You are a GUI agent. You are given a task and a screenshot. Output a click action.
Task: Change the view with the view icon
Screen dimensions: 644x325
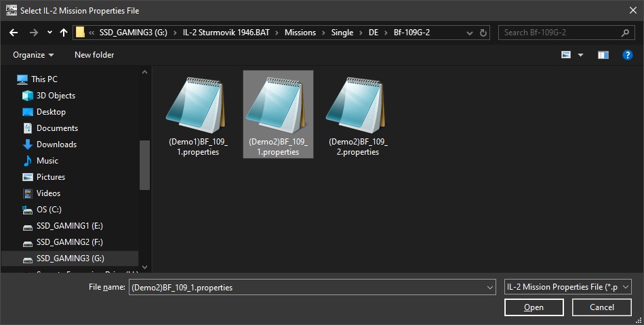566,55
